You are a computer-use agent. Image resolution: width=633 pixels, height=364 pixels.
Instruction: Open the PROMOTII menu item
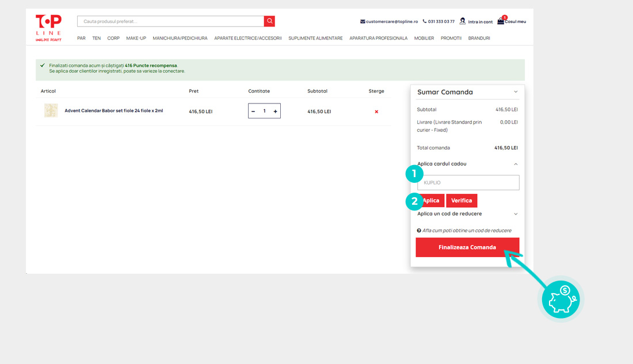(x=451, y=39)
